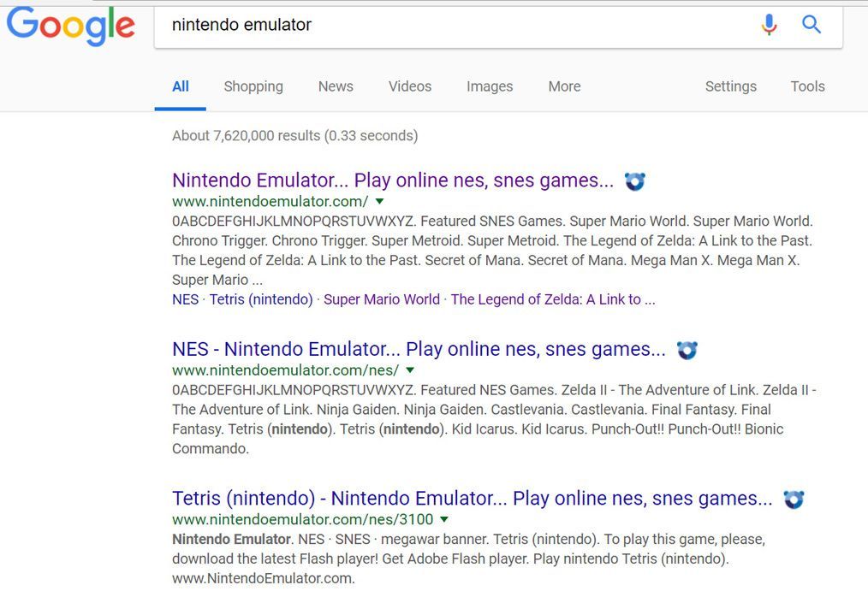Open the Videos tab
The height and width of the screenshot is (597, 868).
[410, 86]
